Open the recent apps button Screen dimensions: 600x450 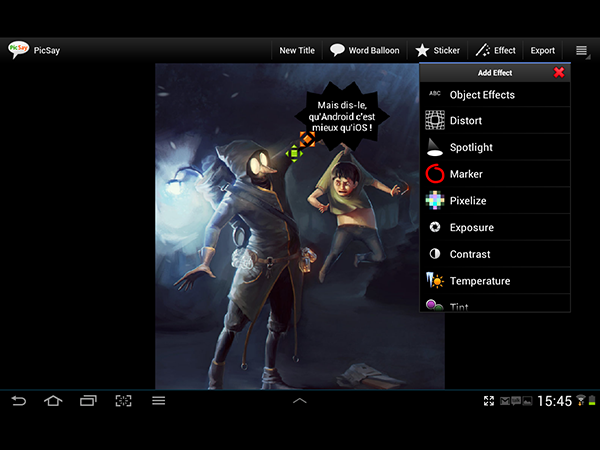[x=88, y=401]
